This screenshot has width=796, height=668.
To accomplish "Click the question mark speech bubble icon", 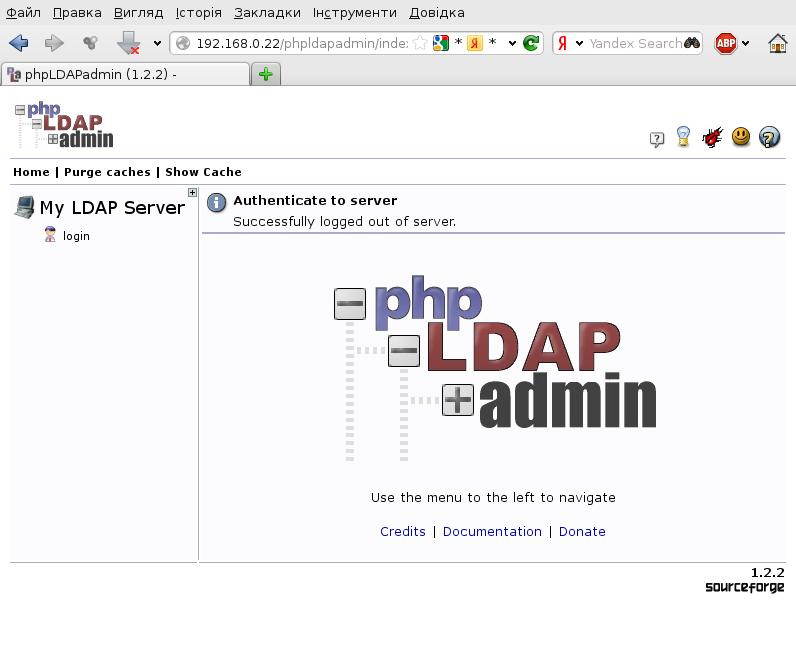I will coord(656,139).
